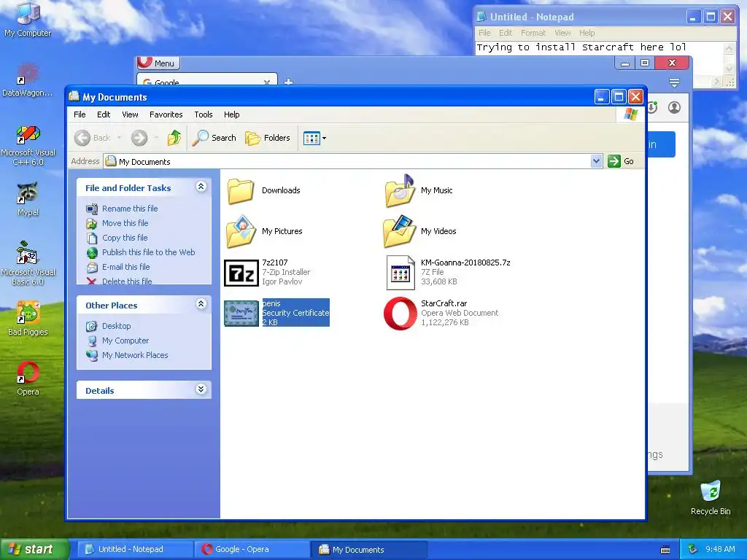Open the Edit menu in My Documents
The height and width of the screenshot is (560, 747).
point(104,114)
